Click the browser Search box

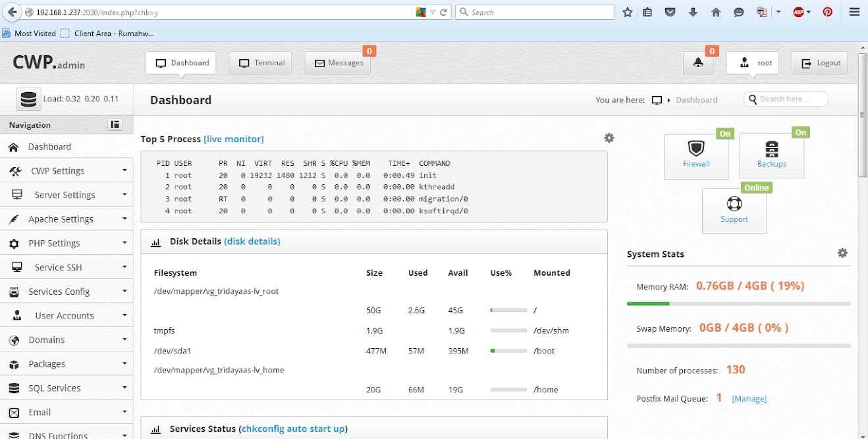pyautogui.click(x=535, y=12)
